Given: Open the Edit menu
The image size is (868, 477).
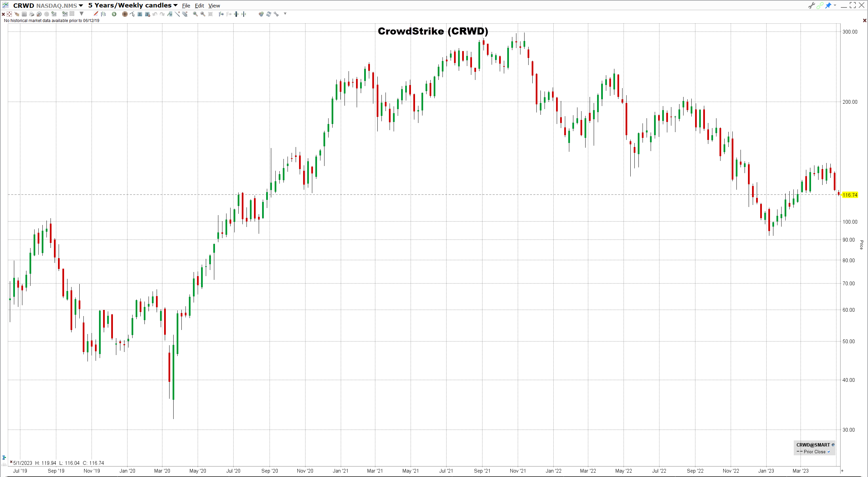Looking at the screenshot, I should click(199, 6).
